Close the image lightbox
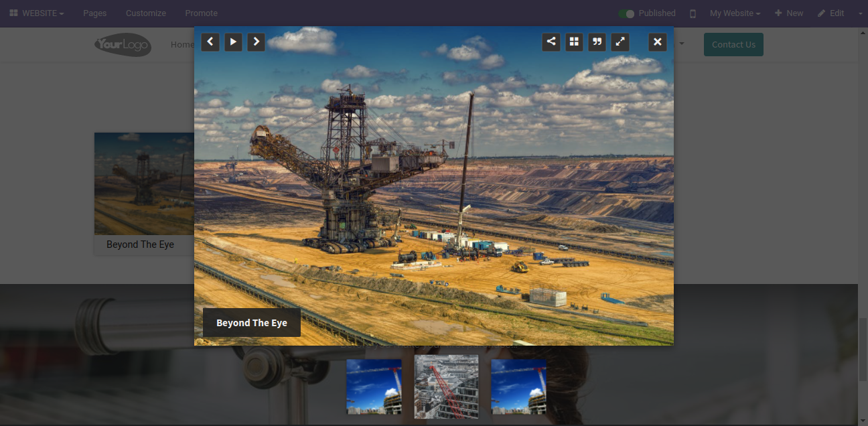 (x=658, y=42)
